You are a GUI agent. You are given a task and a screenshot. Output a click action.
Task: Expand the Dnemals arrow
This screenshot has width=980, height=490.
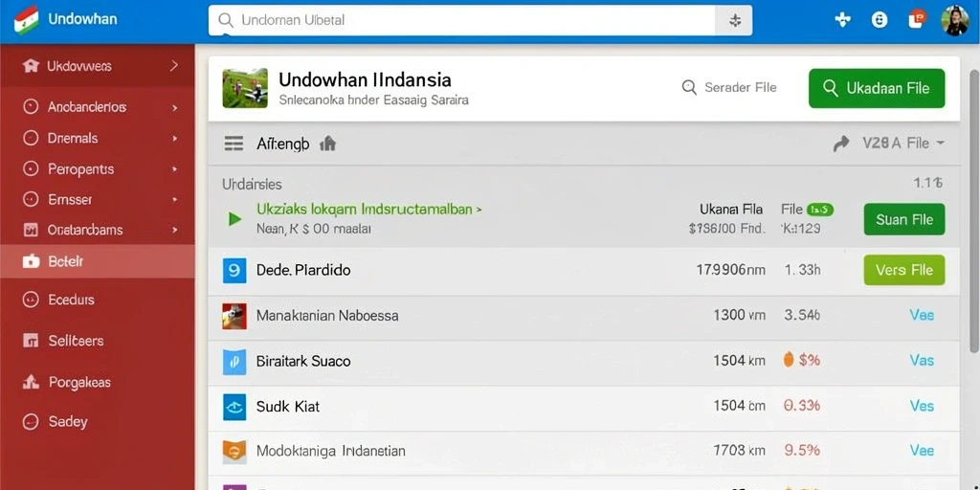[x=175, y=138]
